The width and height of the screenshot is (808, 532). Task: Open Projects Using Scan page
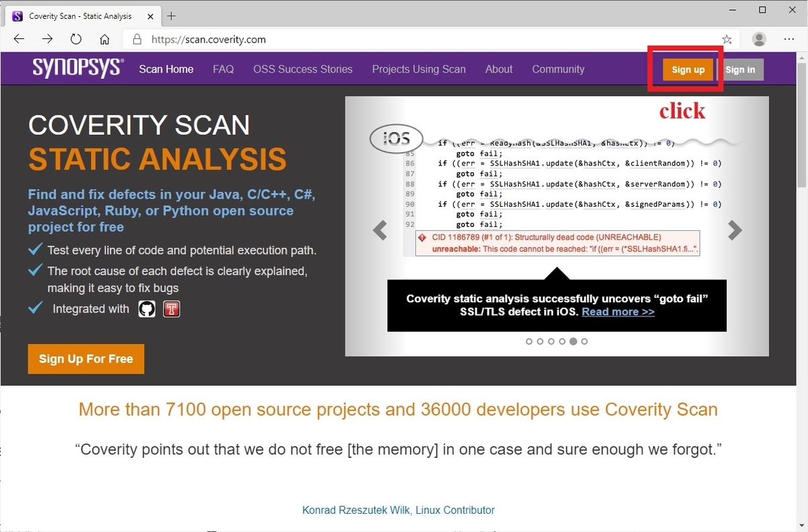click(x=419, y=69)
